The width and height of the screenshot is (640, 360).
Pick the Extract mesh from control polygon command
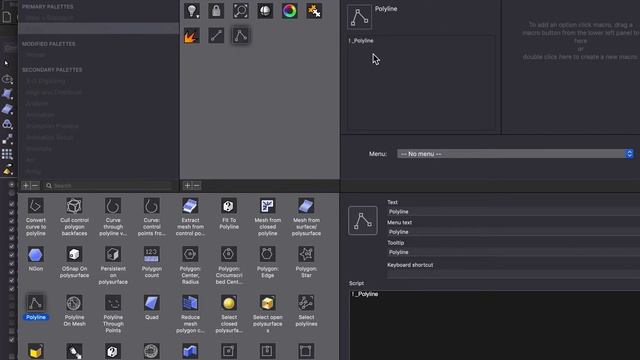pos(190,217)
